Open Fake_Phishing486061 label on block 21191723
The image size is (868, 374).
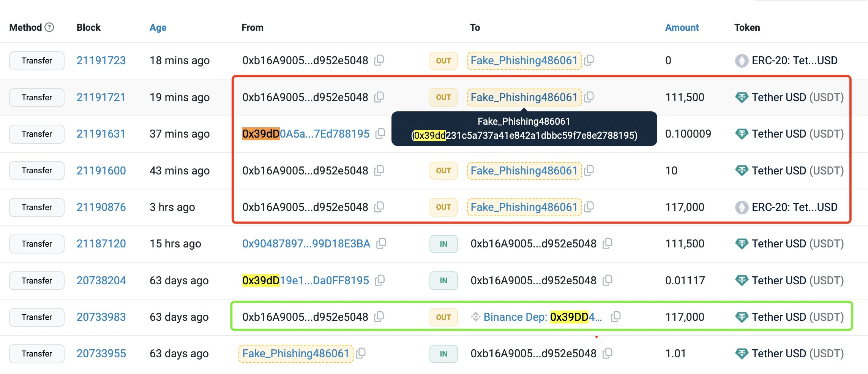click(524, 60)
